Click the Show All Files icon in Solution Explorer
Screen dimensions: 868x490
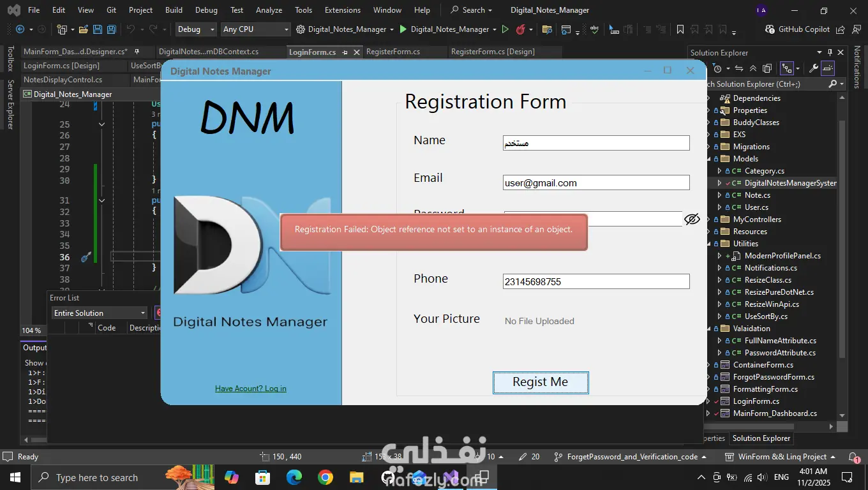pos(767,68)
